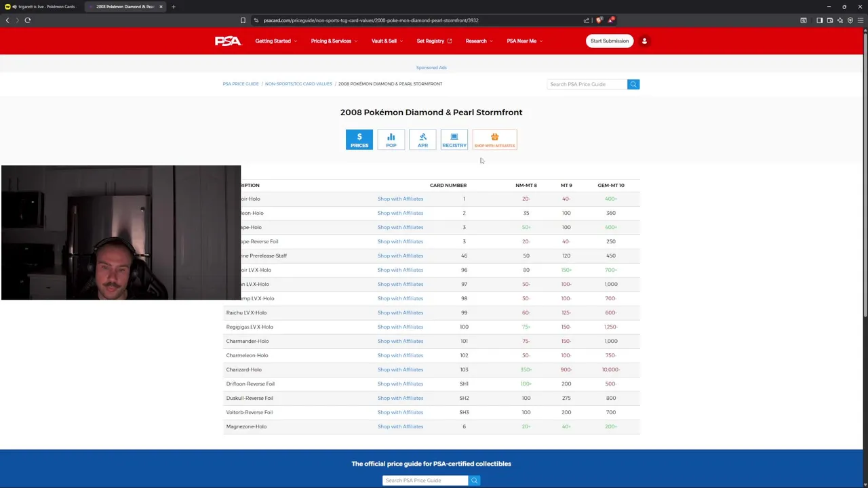The image size is (868, 488).
Task: Switch to the tcgarett is live tab
Action: 42,7
